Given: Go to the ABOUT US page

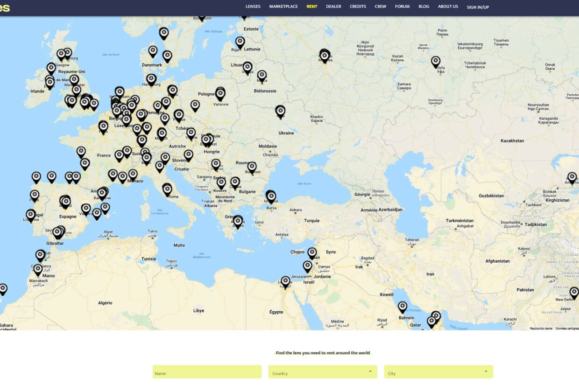Looking at the screenshot, I should [x=448, y=7].
